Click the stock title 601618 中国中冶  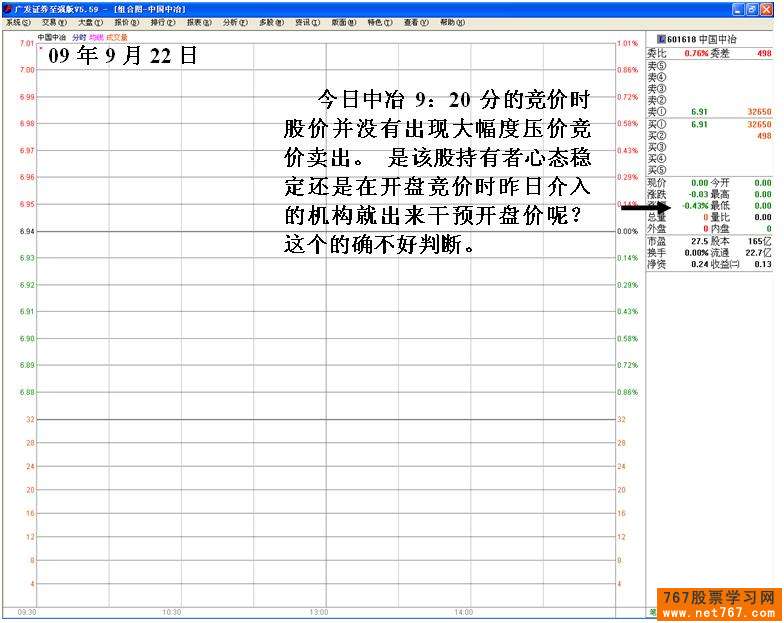click(702, 38)
